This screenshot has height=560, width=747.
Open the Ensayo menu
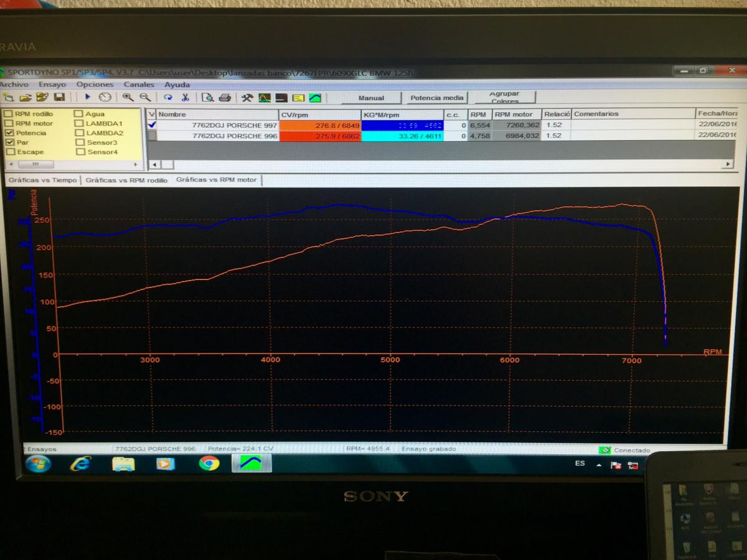coord(52,84)
